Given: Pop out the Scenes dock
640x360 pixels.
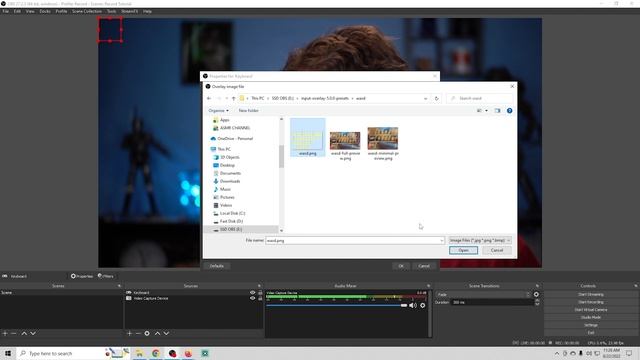Looking at the screenshot, I should point(119,286).
